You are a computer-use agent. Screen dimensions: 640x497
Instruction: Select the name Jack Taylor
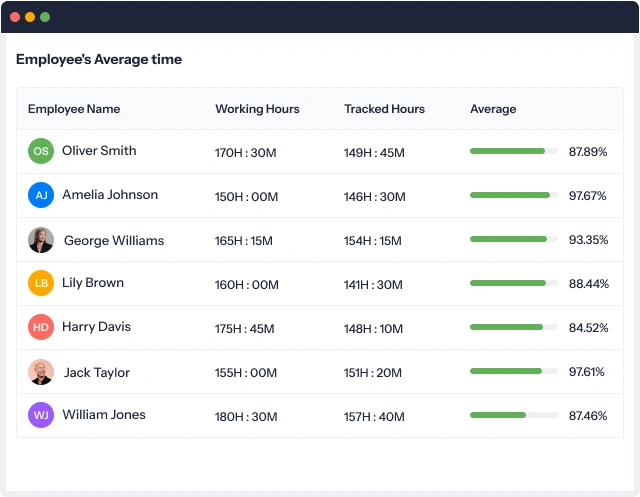point(97,373)
